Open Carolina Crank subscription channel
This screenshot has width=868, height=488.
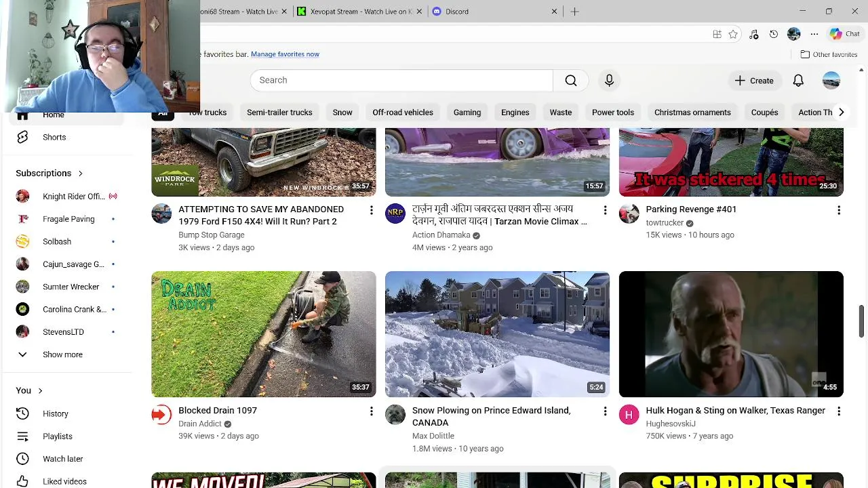click(x=66, y=309)
